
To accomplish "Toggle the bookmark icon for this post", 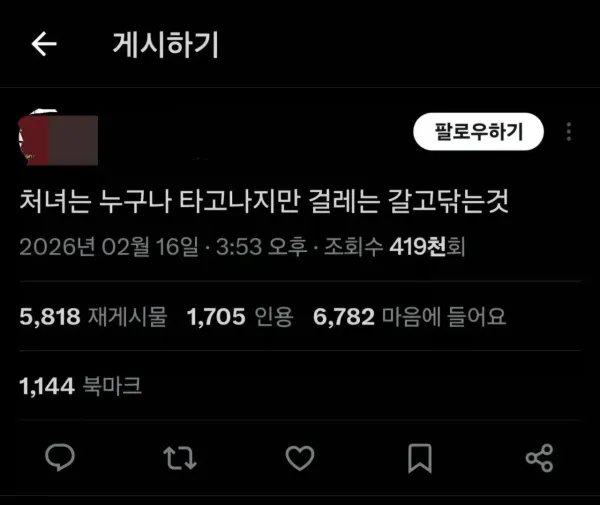I will coord(420,458).
